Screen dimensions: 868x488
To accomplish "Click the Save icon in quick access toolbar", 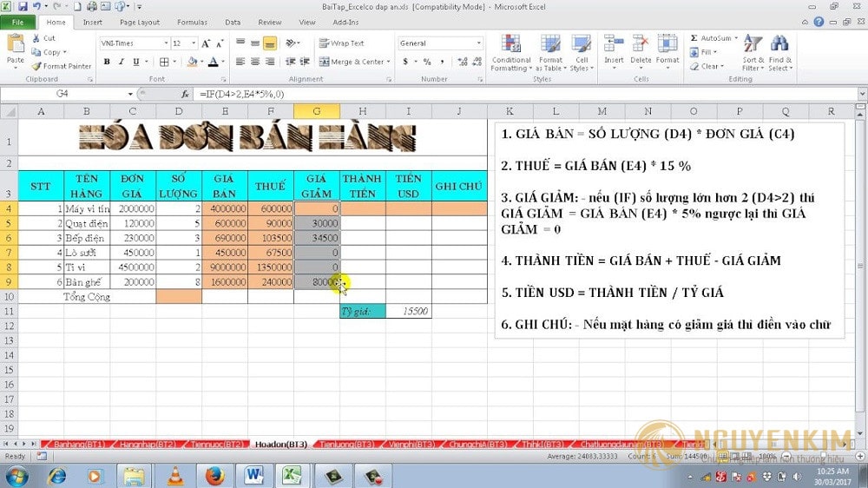I will [x=23, y=6].
